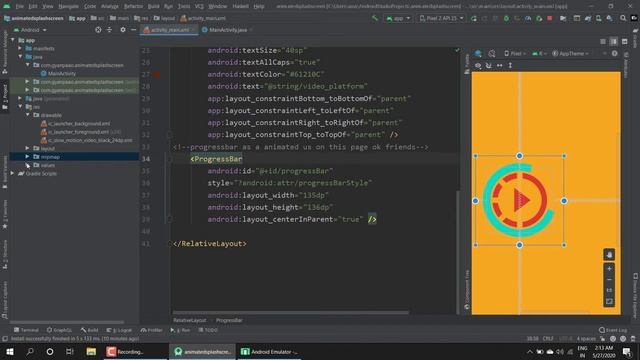Open the Event Log
Viewport: 640px width, 360px height.
point(613,330)
